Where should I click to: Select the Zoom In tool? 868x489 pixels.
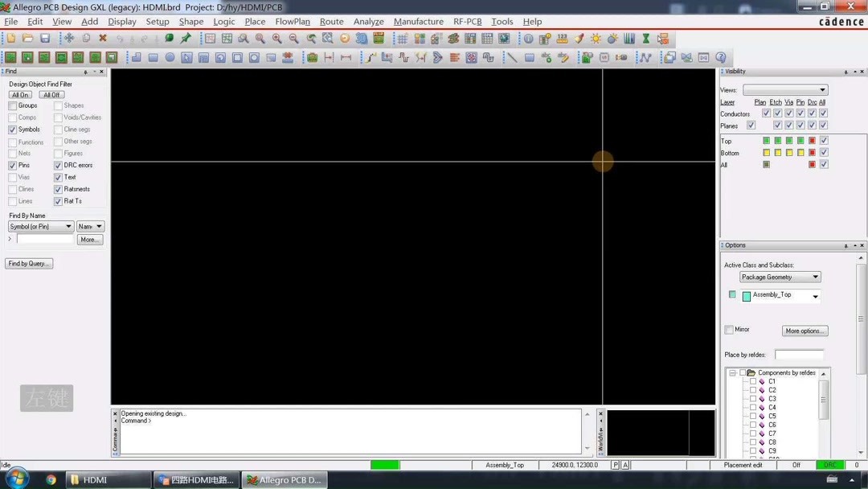tap(277, 38)
